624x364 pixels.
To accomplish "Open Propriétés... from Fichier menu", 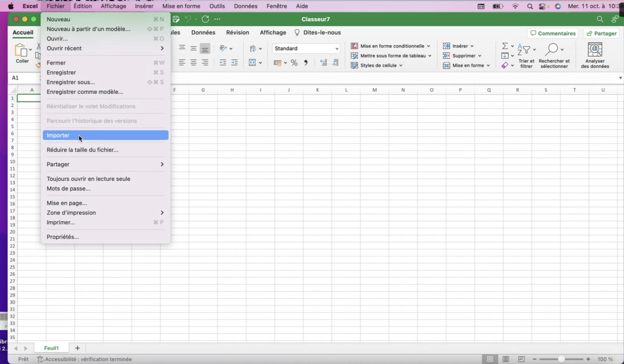I will tap(105, 237).
